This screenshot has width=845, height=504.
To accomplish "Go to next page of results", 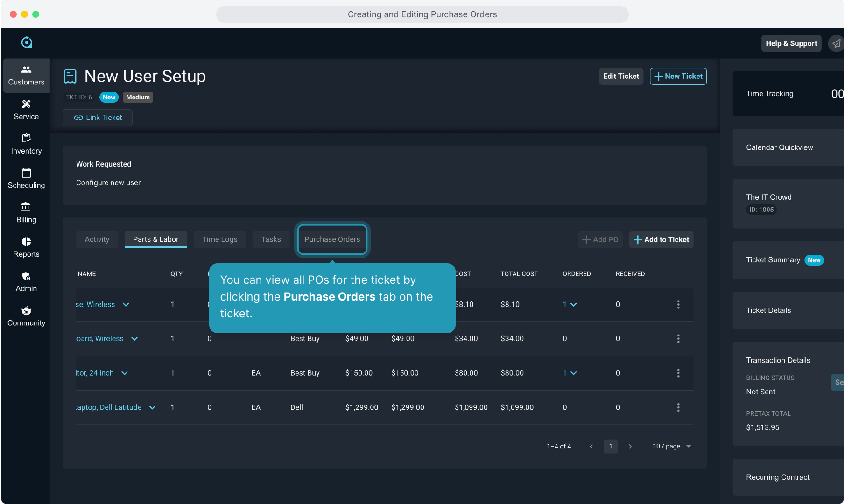I will pyautogui.click(x=630, y=447).
